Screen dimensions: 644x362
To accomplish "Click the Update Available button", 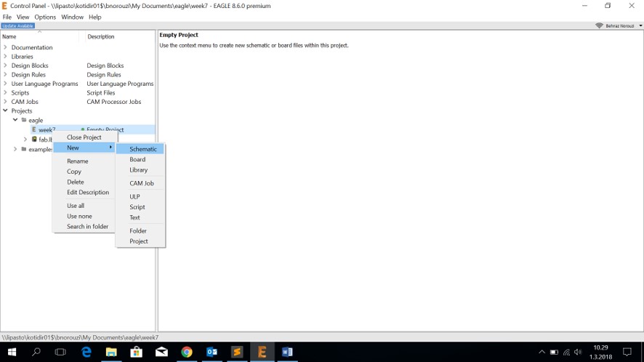I will [17, 25].
